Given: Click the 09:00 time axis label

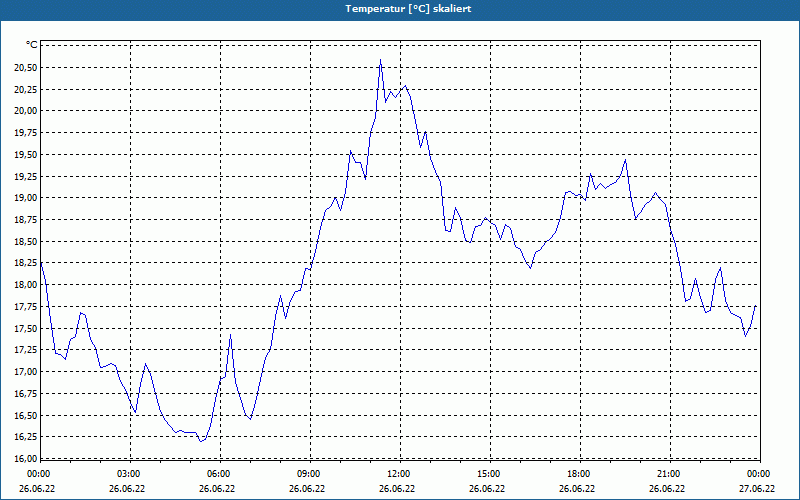Looking at the screenshot, I should [x=308, y=474].
